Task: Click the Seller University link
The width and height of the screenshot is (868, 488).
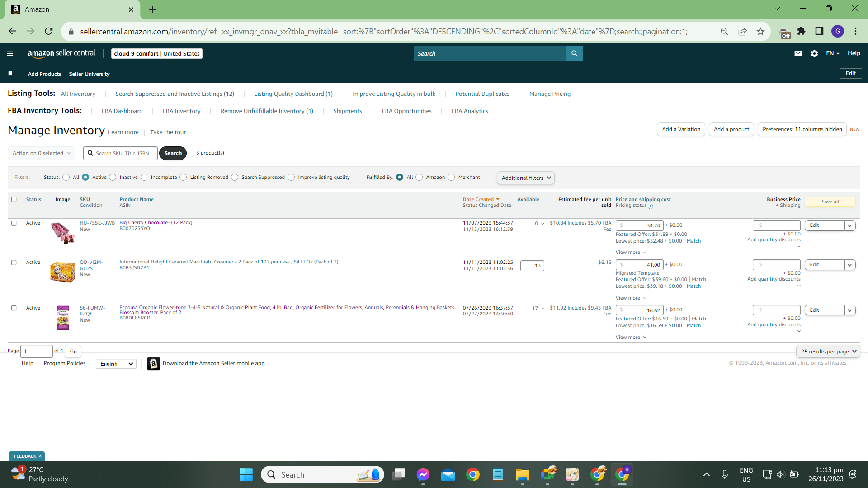Action: point(89,74)
